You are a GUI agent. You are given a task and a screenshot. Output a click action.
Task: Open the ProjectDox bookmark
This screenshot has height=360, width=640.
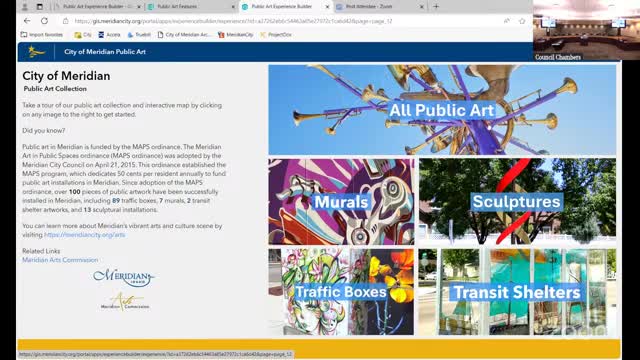click(x=276, y=35)
